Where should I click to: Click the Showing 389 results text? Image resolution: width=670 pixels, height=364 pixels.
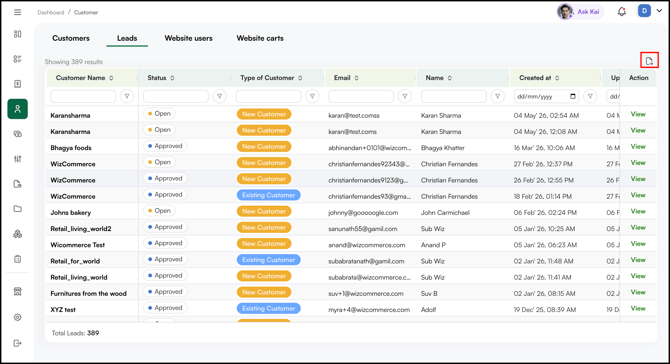pos(73,62)
